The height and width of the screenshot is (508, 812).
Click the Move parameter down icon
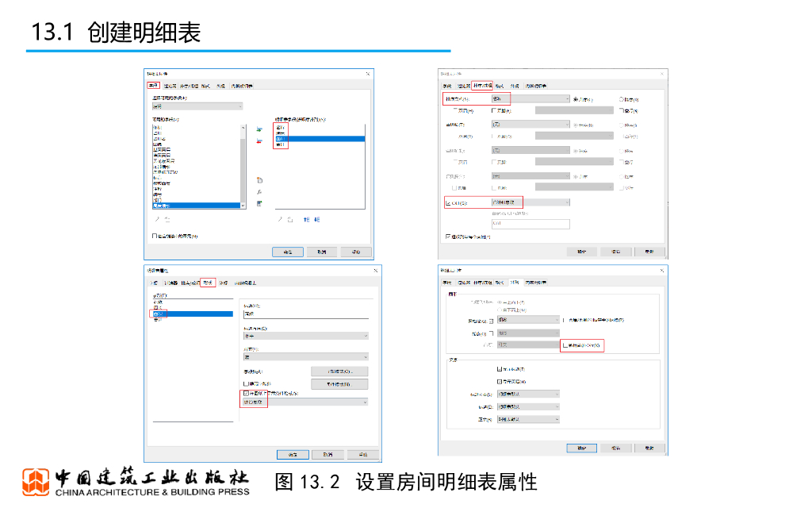click(x=317, y=219)
